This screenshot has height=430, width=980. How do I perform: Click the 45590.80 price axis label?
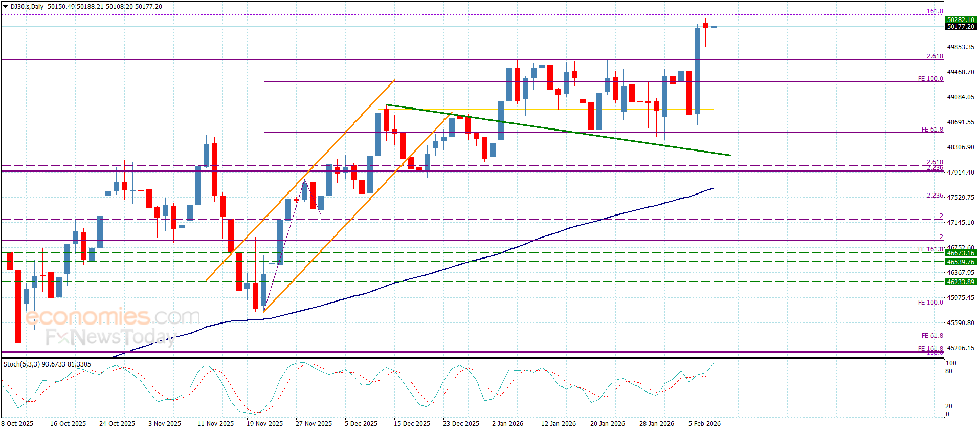tap(961, 323)
